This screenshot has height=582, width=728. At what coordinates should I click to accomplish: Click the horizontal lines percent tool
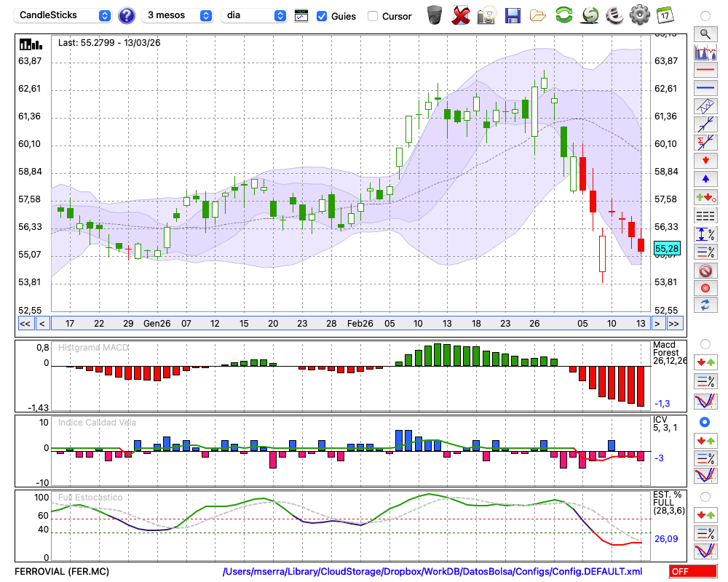[x=705, y=252]
